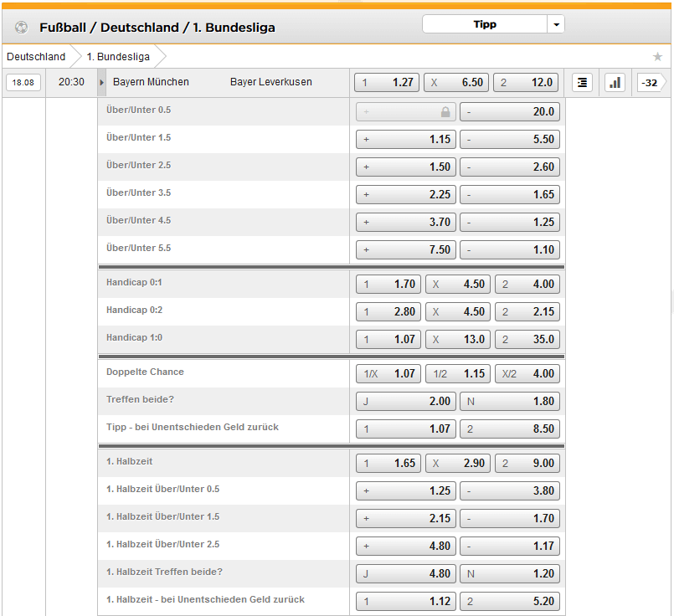
Task: Select Doppelte Chance 1/X at 1.07
Action: pos(388,374)
